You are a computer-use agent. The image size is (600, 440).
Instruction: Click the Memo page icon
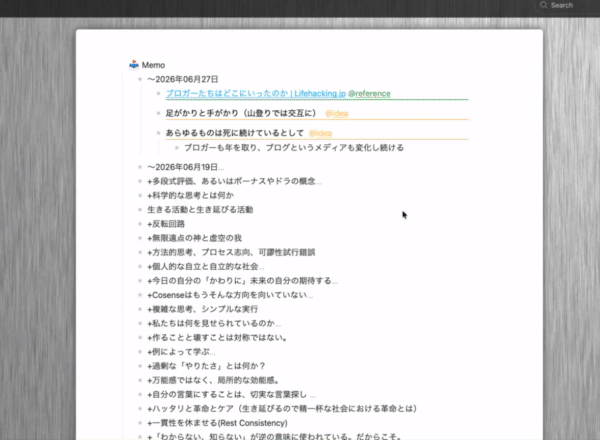pos(134,65)
